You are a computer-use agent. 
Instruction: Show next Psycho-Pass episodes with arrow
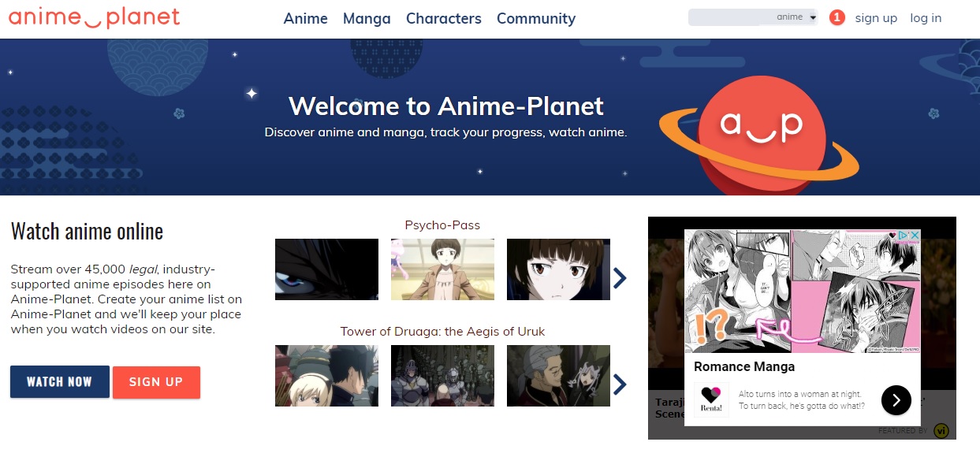pyautogui.click(x=620, y=277)
